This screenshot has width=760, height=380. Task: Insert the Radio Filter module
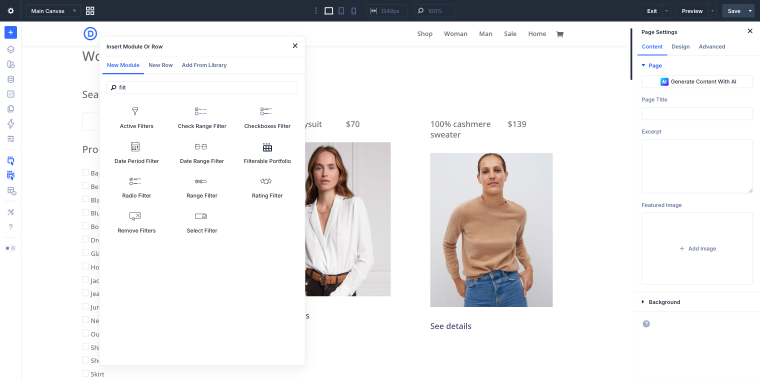(136, 188)
